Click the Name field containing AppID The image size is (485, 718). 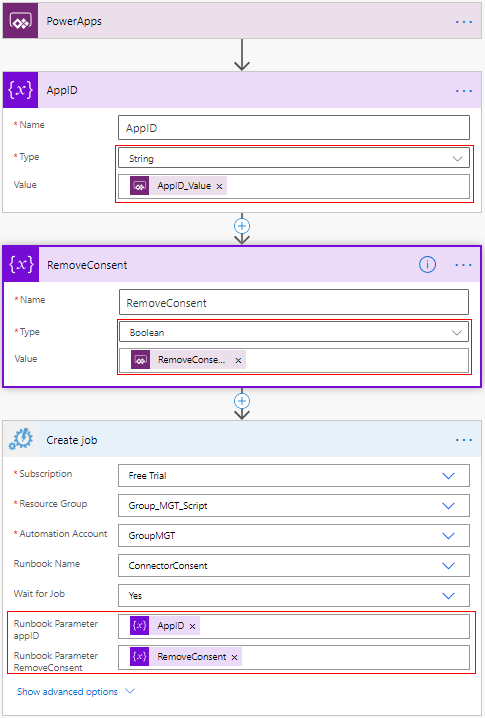294,128
